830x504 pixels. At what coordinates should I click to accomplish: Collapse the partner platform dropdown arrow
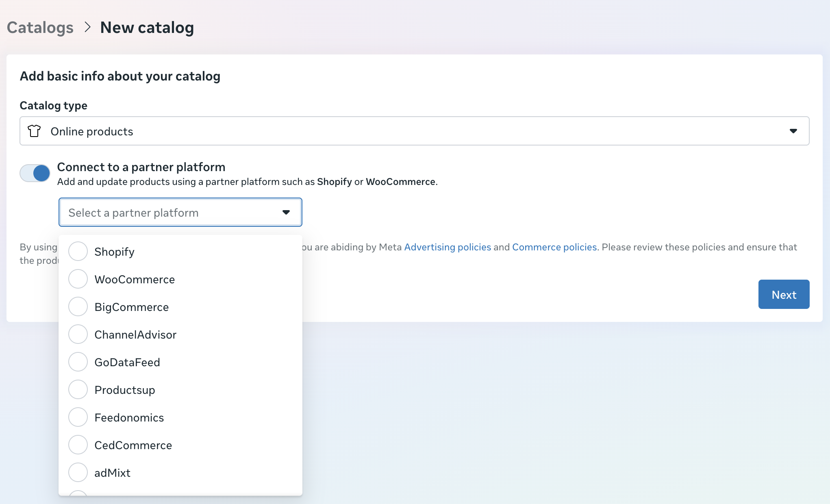tap(286, 212)
